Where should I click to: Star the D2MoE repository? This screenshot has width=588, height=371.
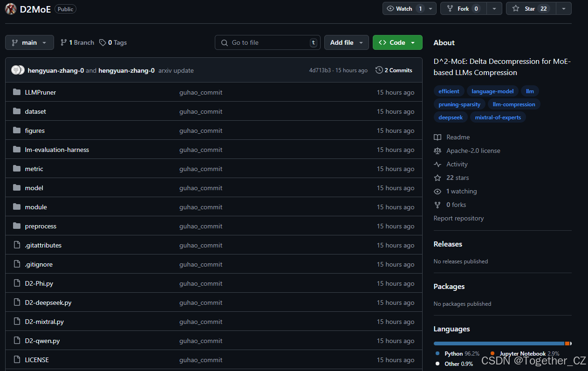point(530,8)
